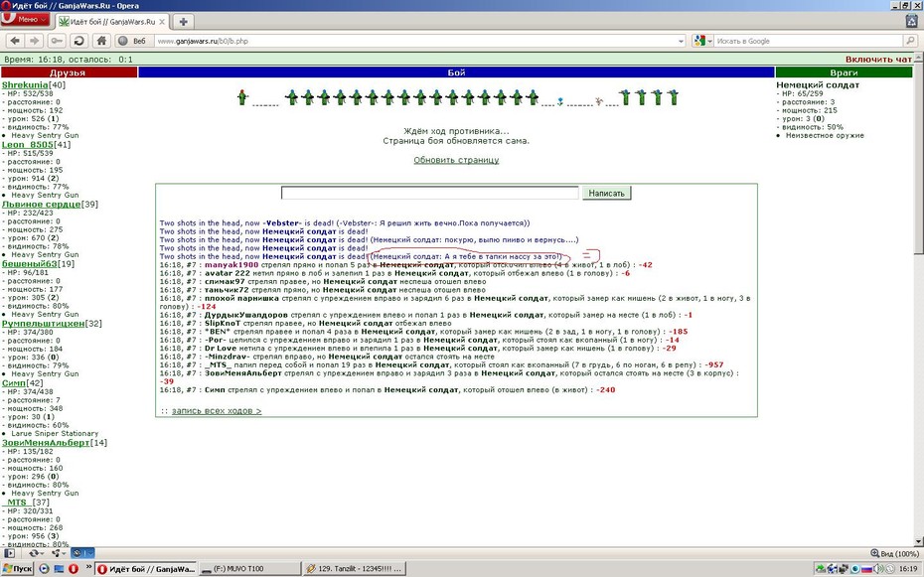Viewport: 924px width, 577px height.
Task: Focus the battle chat message field
Action: [429, 193]
